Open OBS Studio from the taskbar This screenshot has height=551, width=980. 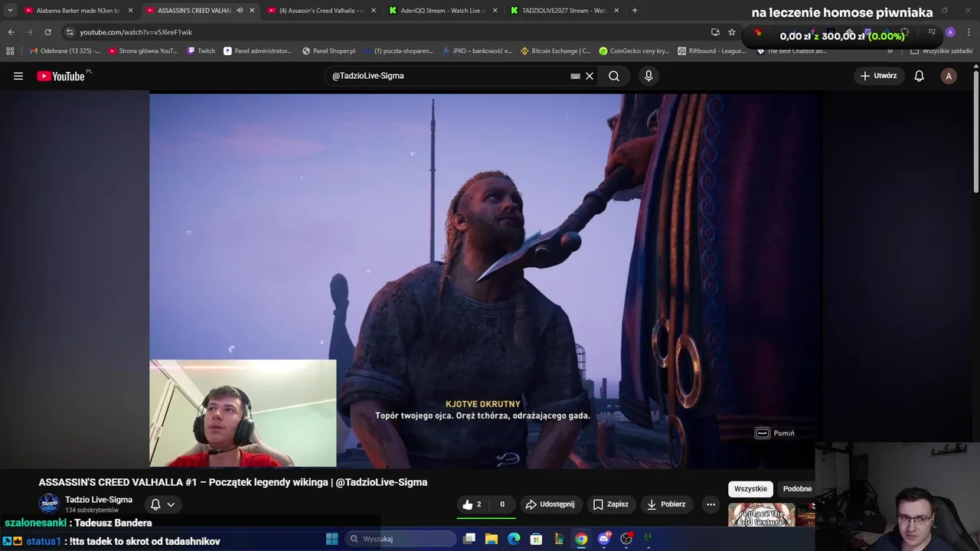click(x=626, y=539)
